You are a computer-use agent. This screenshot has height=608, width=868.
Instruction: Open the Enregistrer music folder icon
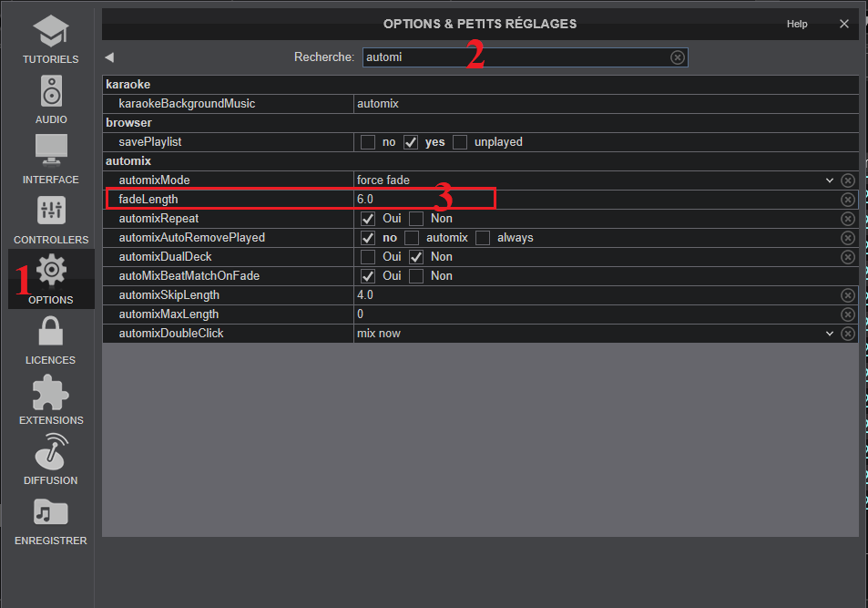(x=51, y=512)
